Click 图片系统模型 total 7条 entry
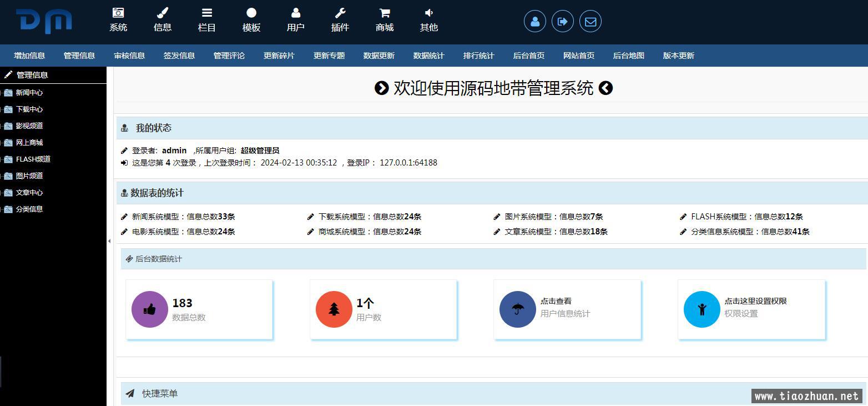This screenshot has height=406, width=868. (x=554, y=217)
